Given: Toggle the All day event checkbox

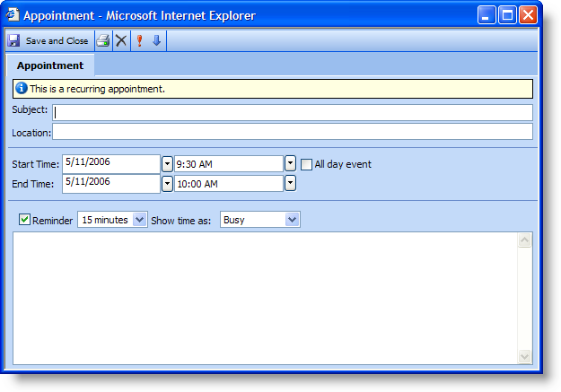Looking at the screenshot, I should 306,164.
